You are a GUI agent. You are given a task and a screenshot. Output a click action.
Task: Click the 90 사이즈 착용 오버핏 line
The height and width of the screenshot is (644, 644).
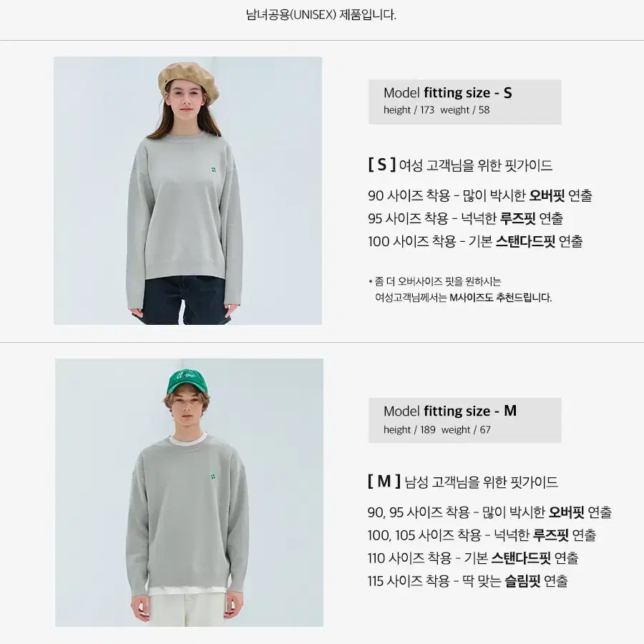[x=480, y=195]
